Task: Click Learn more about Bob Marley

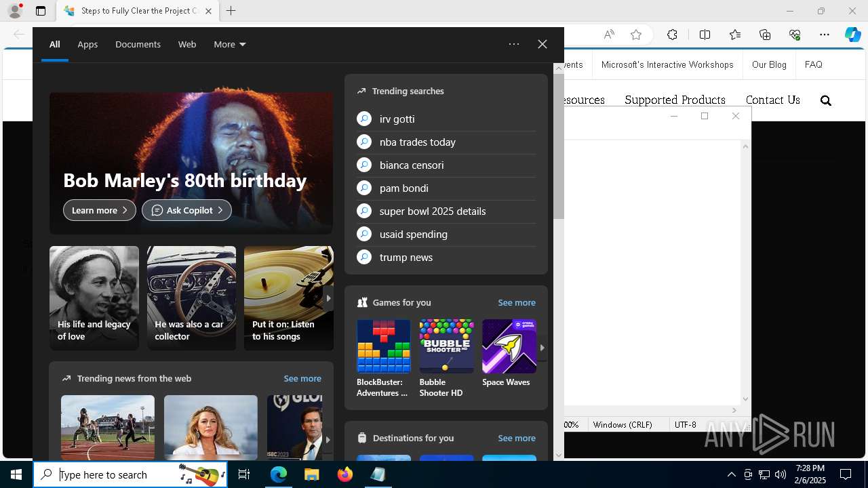Action: click(100, 210)
